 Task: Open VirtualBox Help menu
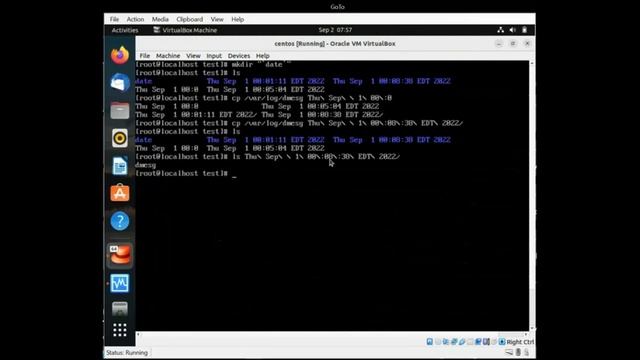tap(262, 56)
